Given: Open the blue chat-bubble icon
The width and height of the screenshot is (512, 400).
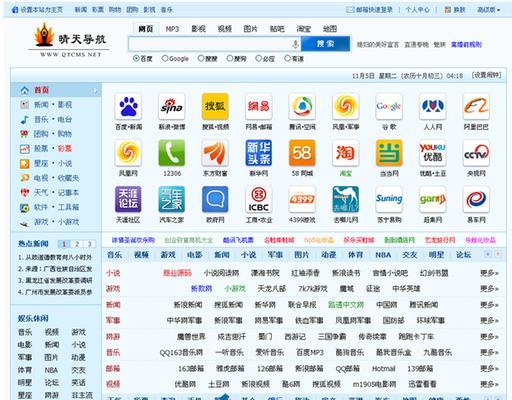Looking at the screenshot, I should coord(215,199).
